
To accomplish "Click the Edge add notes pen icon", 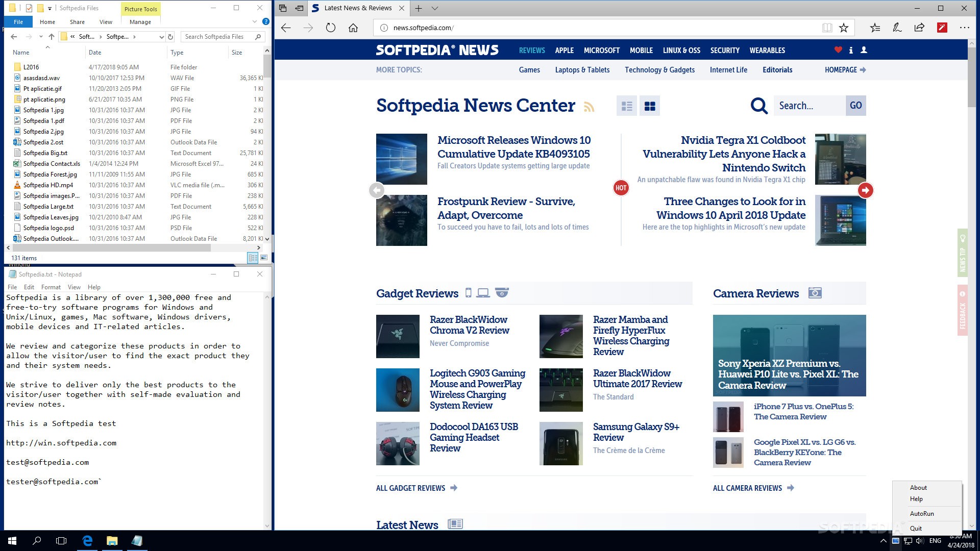I will point(897,28).
